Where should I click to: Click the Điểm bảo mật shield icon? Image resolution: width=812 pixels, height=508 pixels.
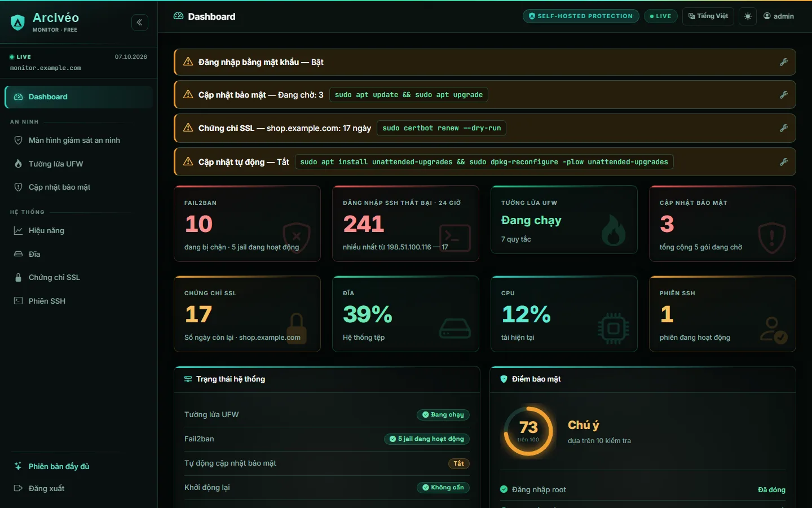coord(504,379)
